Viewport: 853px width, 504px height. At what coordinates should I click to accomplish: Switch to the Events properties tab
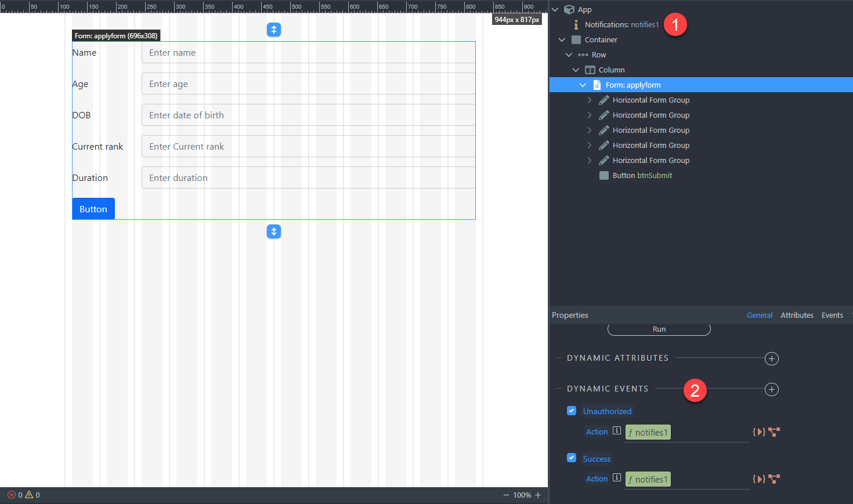832,316
